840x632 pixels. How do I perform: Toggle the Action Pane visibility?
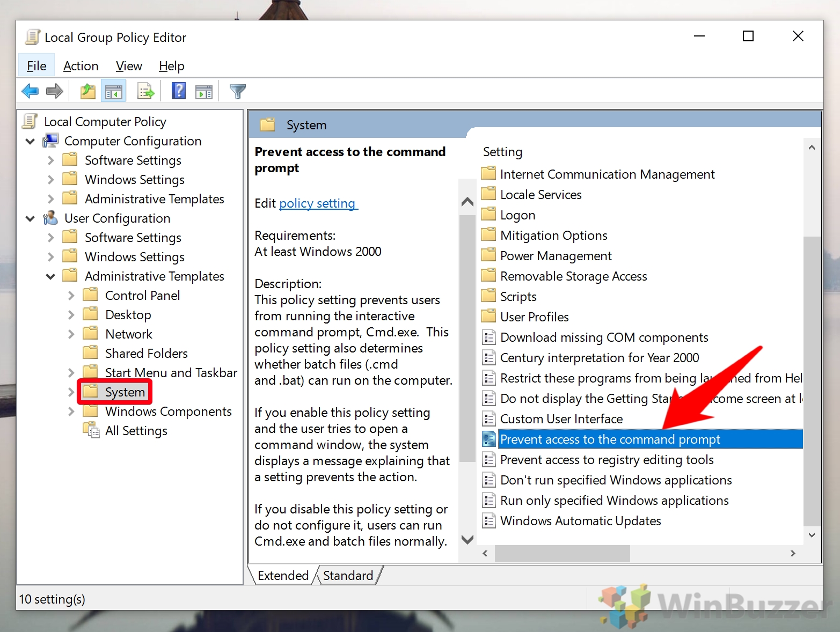204,90
